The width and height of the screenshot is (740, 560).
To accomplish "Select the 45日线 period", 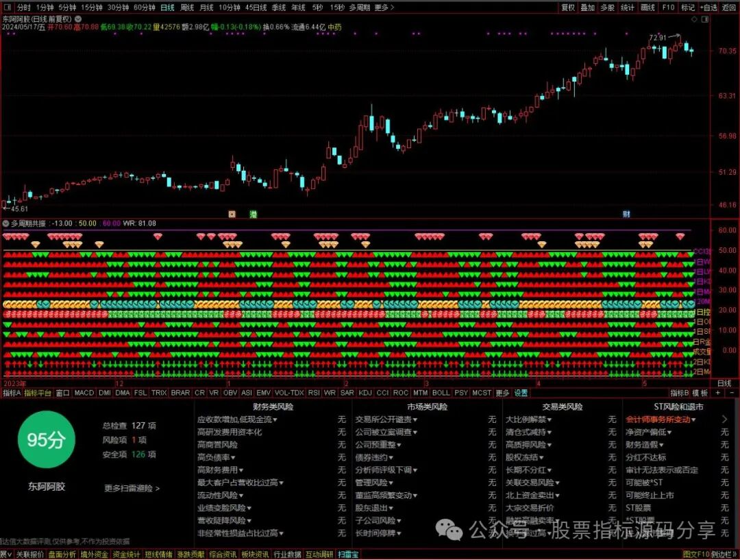I will tap(256, 8).
